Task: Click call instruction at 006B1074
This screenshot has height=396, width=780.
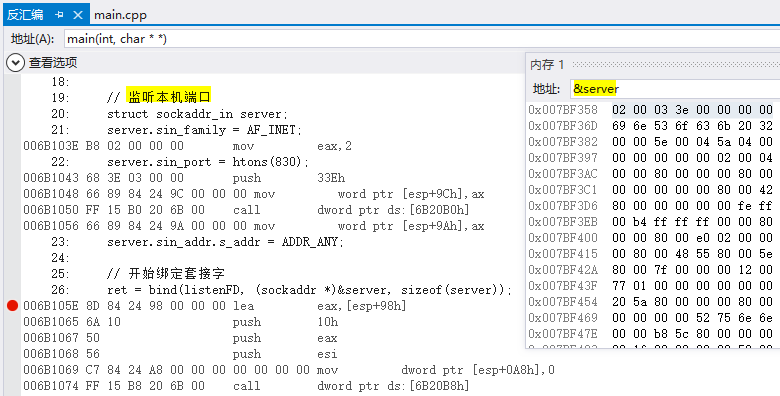Action: click(x=246, y=386)
